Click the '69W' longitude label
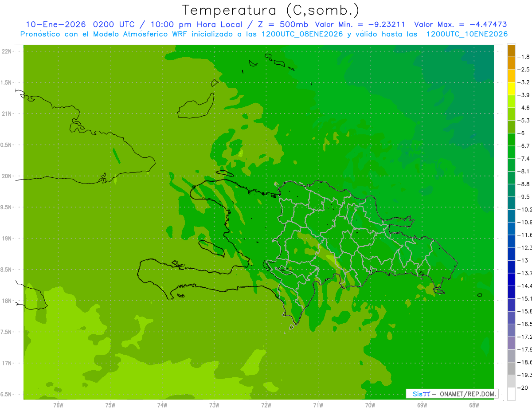The height and width of the screenshot is (411, 532). 422,405
